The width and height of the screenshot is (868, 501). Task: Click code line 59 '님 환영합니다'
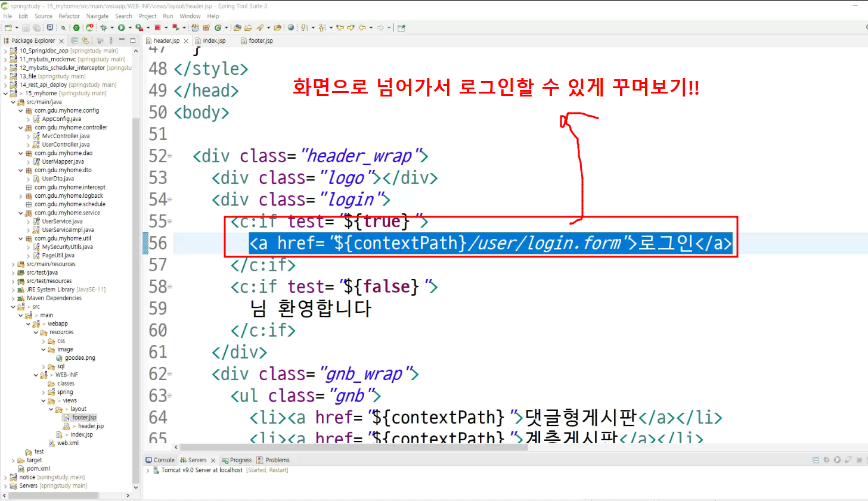tap(311, 309)
